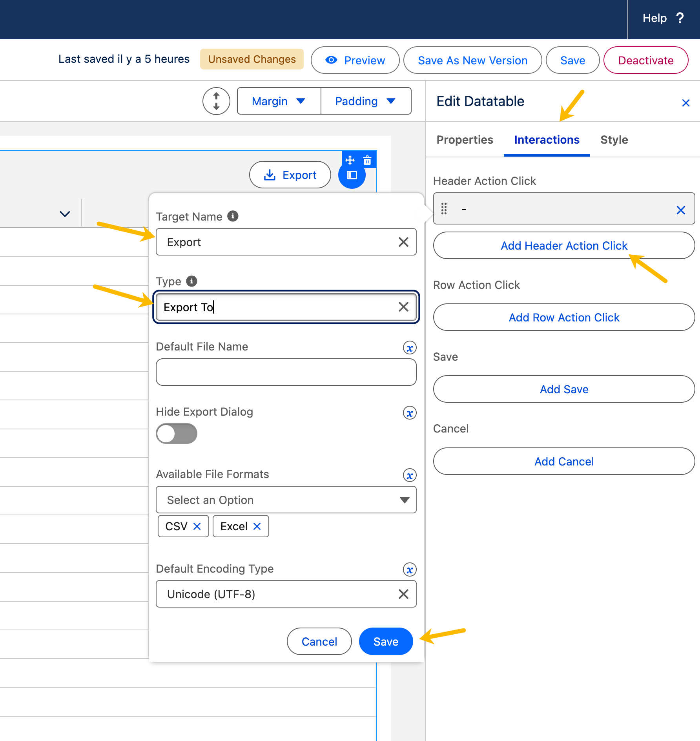Remove the Excel format tag
700x741 pixels.
pos(257,526)
